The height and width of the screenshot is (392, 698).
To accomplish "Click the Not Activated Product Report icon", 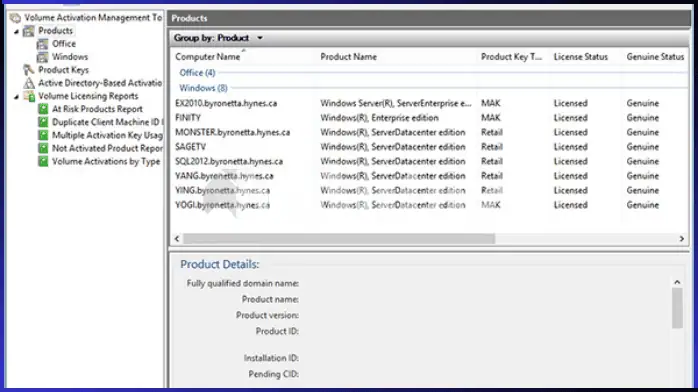I will click(43, 148).
